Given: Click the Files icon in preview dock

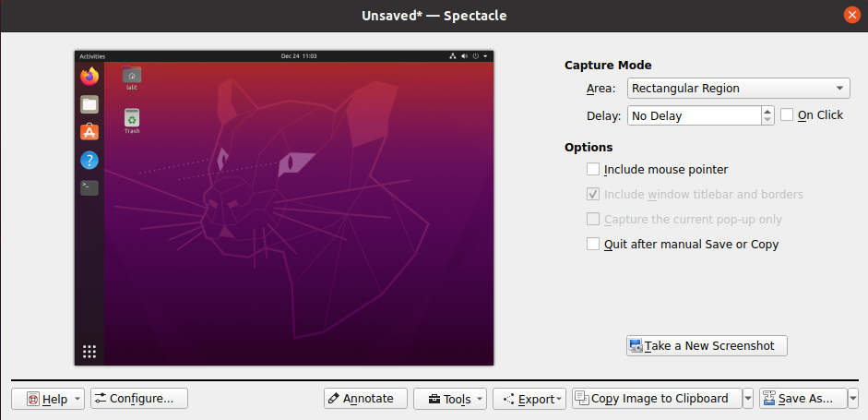Looking at the screenshot, I should coord(89,104).
